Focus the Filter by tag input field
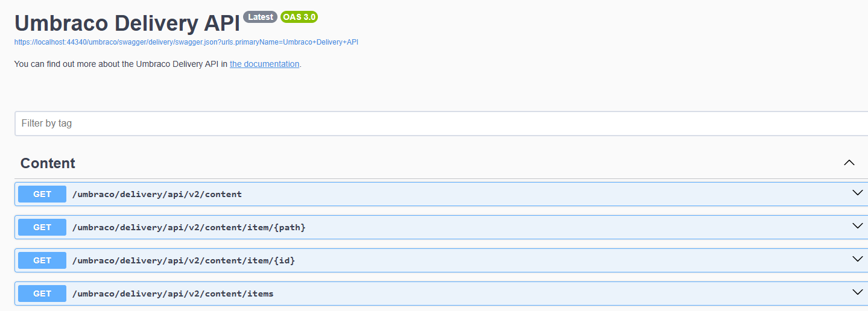Screen dimensions: 868x311 tap(442, 124)
